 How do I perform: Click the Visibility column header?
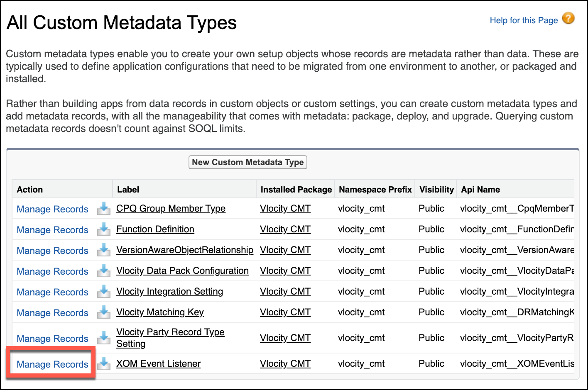click(x=436, y=190)
